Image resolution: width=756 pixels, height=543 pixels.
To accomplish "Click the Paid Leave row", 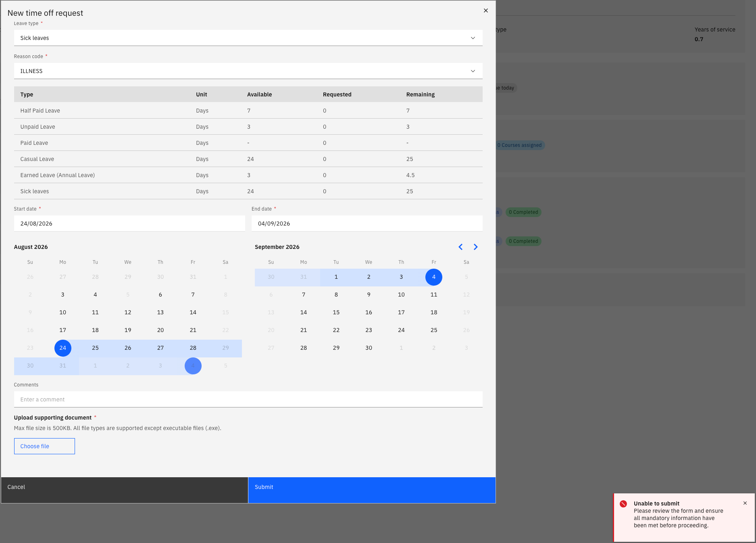I will click(248, 143).
